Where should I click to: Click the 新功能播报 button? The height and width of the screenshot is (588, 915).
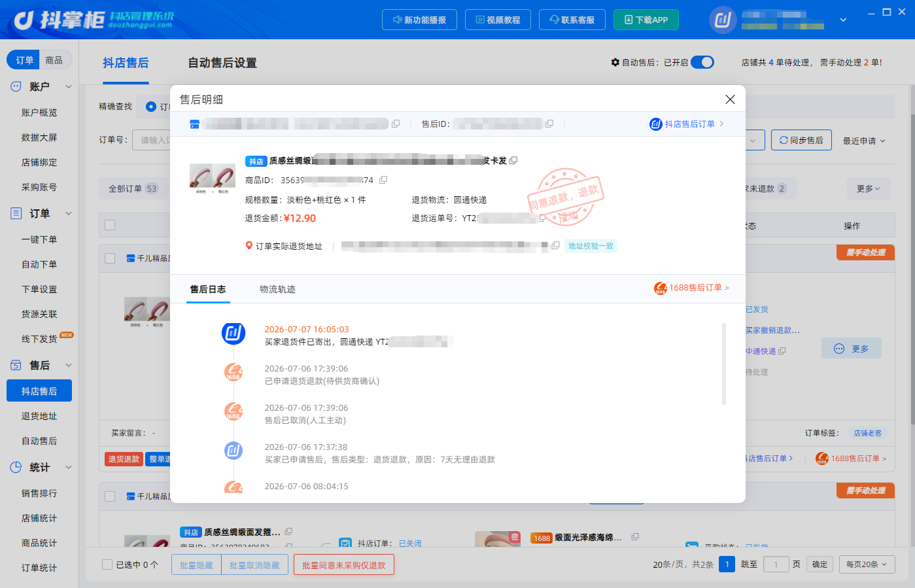(x=419, y=20)
